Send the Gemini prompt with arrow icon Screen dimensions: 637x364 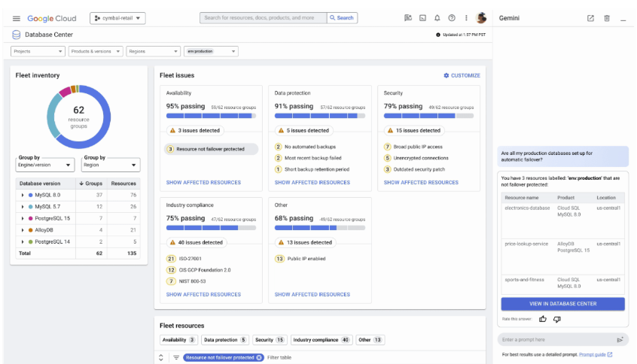(x=620, y=340)
